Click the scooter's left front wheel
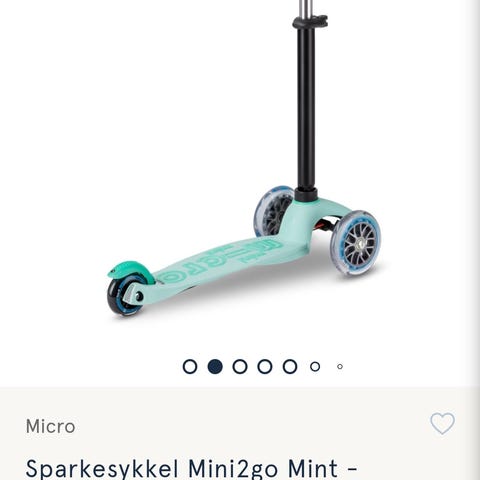The image size is (480, 480). click(273, 211)
